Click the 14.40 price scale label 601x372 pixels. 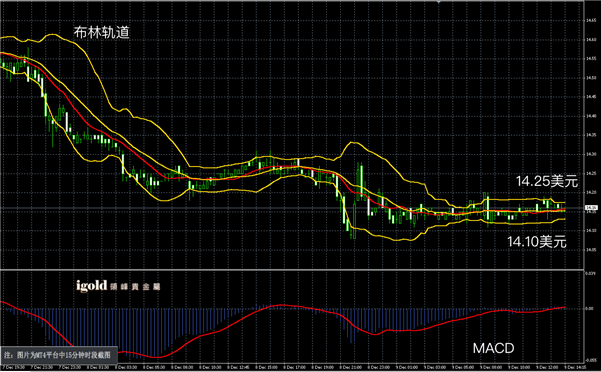coord(591,116)
